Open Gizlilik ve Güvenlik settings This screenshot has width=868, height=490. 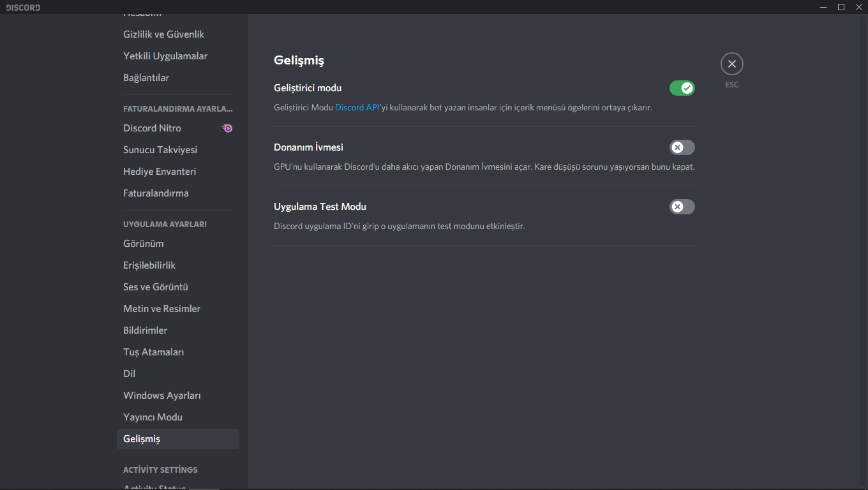tap(164, 34)
